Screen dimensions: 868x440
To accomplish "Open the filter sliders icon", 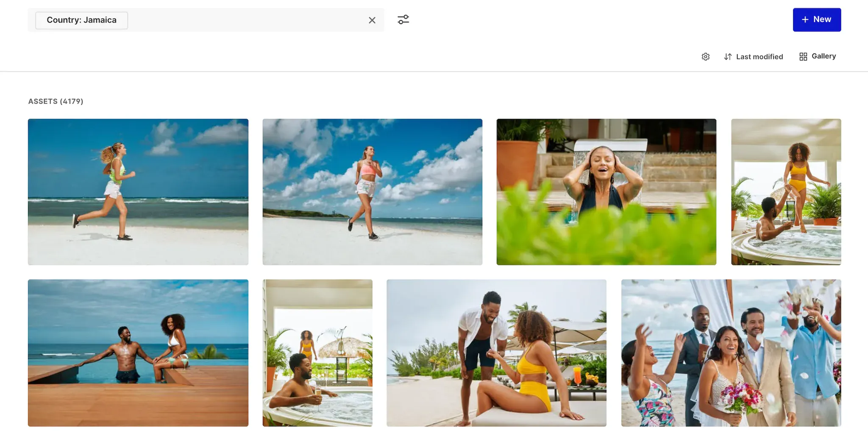I will [403, 20].
